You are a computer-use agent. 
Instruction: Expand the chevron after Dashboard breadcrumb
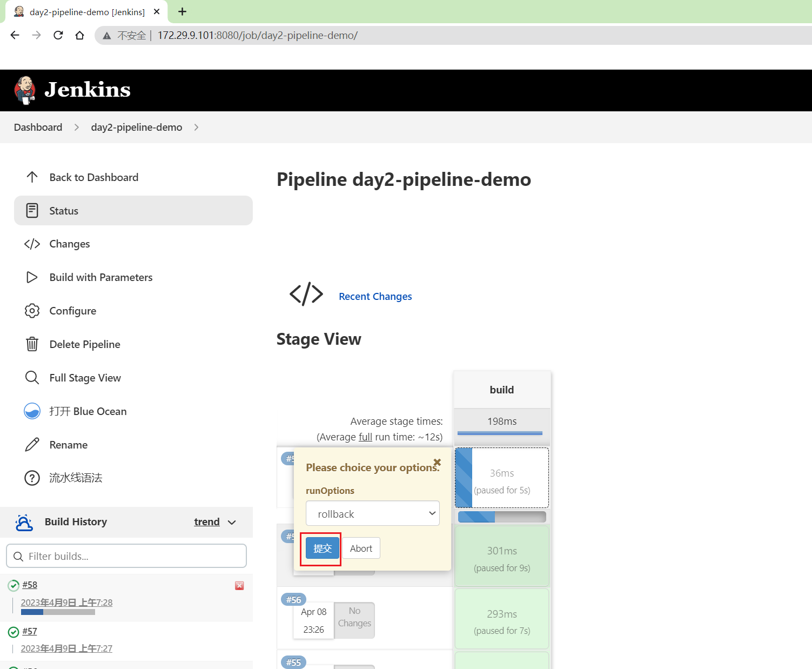point(77,127)
